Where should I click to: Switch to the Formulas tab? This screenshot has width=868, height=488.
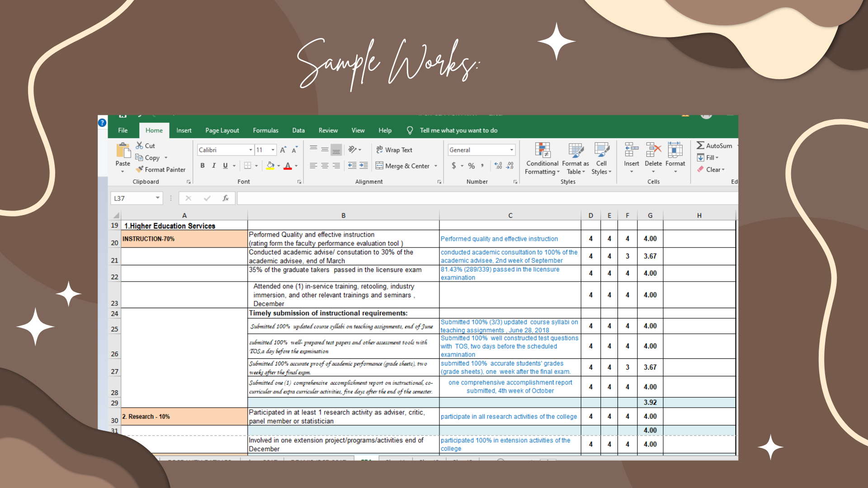[266, 131]
